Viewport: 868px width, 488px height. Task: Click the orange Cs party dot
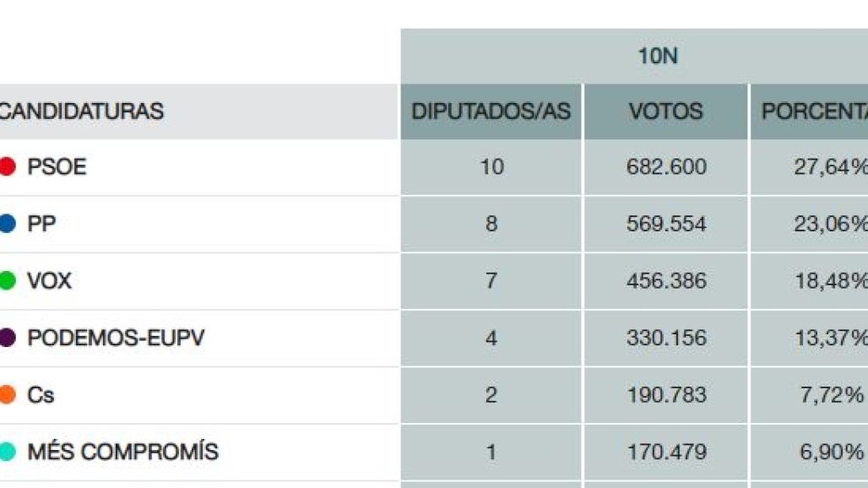tap(8, 394)
